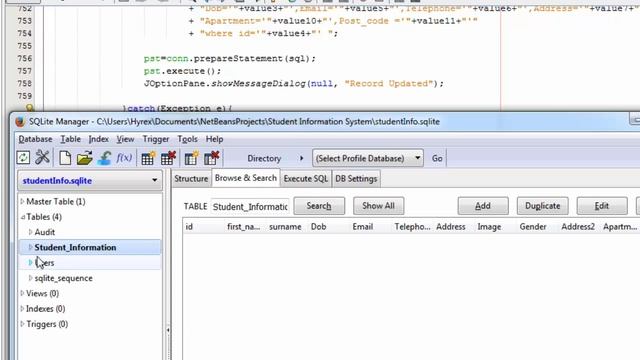Open the Select Profile Database dropdown
The image size is (640, 360).
point(367,158)
